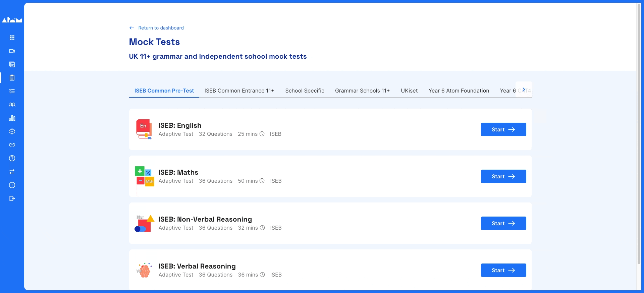The width and height of the screenshot is (644, 293).
Task: Click the ISEB English book icon
Action: click(x=144, y=129)
